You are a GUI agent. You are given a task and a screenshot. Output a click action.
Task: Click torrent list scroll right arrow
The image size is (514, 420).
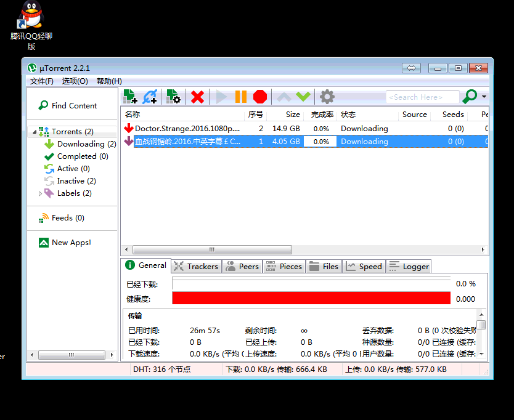483,249
